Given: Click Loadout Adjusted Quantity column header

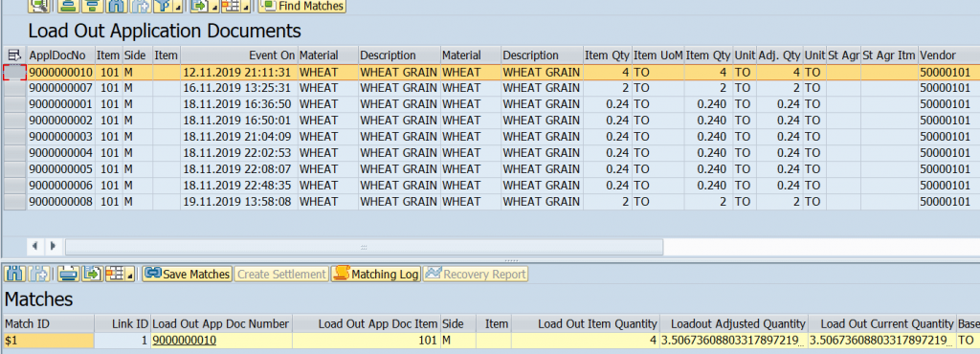Looking at the screenshot, I should point(733,323).
